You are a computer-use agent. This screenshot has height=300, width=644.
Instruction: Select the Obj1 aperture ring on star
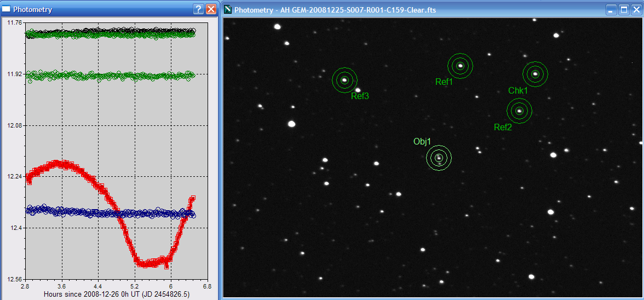[x=439, y=158]
